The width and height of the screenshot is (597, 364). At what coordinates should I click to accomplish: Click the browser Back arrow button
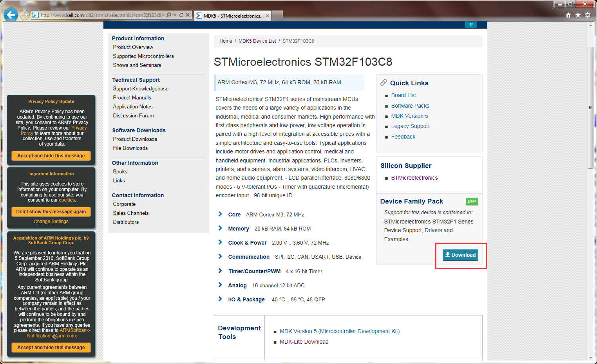click(x=11, y=15)
